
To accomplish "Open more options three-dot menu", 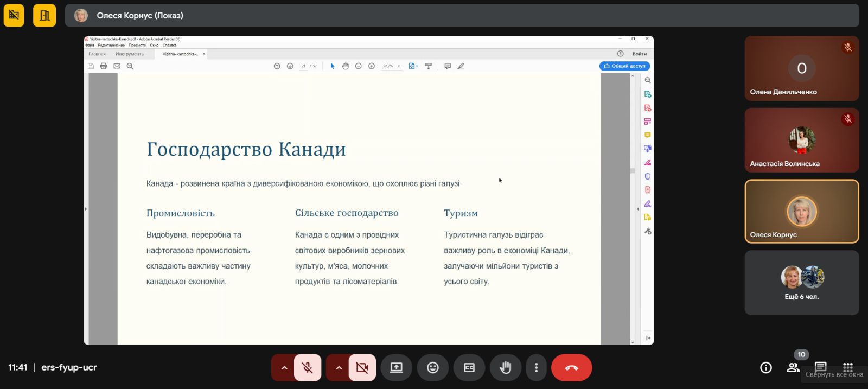I will [536, 368].
